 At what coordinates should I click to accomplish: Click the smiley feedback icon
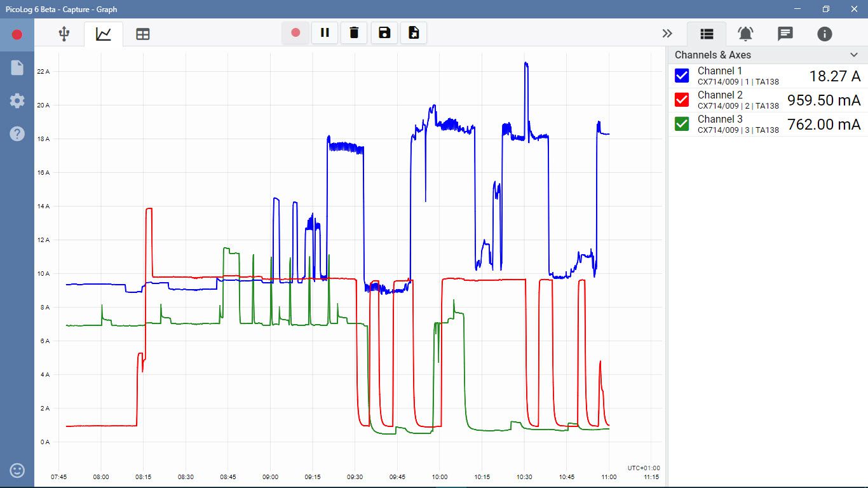(x=17, y=470)
